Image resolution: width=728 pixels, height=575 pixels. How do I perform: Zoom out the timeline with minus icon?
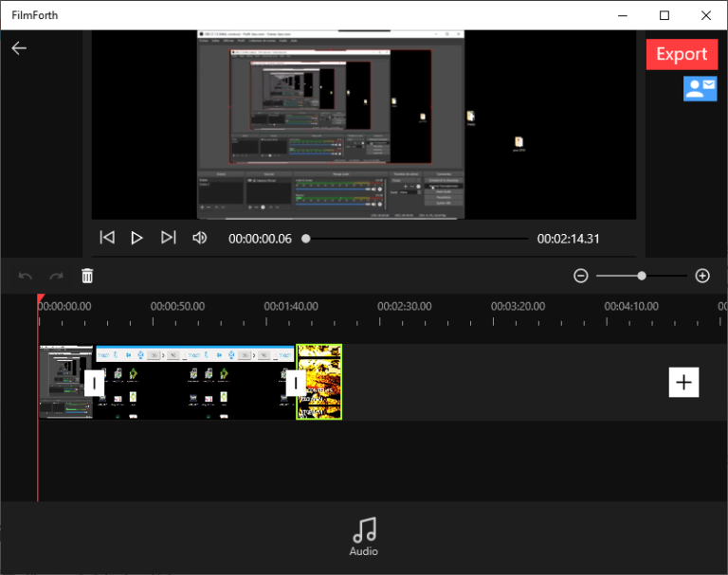click(580, 276)
